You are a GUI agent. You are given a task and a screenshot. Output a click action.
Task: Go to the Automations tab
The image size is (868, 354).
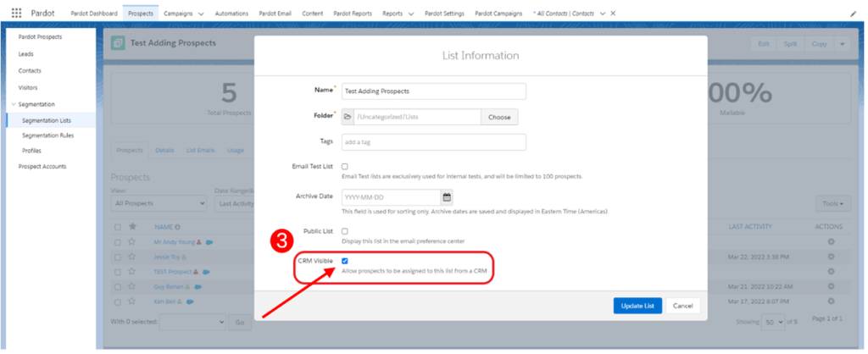tap(231, 14)
